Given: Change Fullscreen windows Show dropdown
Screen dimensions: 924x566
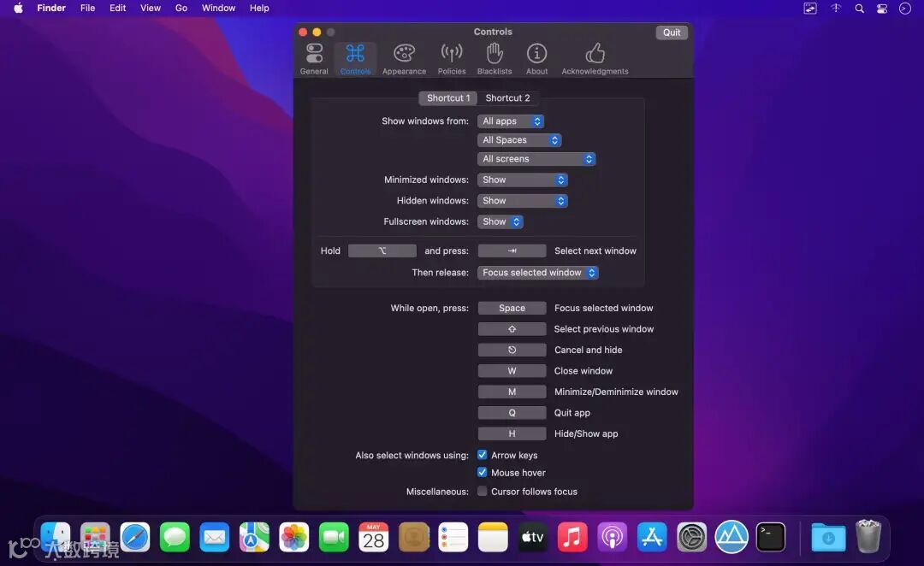Looking at the screenshot, I should pos(500,221).
